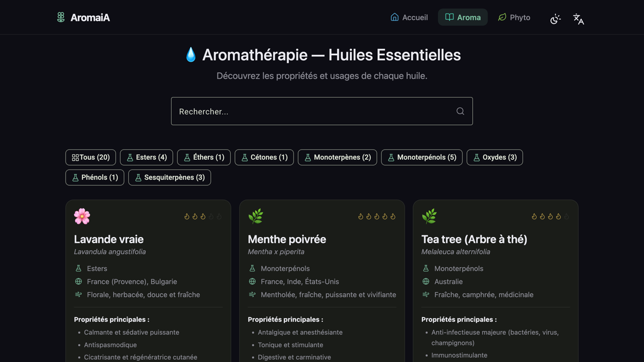Toggle dark/light theme mode
The width and height of the screenshot is (644, 362).
point(555,19)
